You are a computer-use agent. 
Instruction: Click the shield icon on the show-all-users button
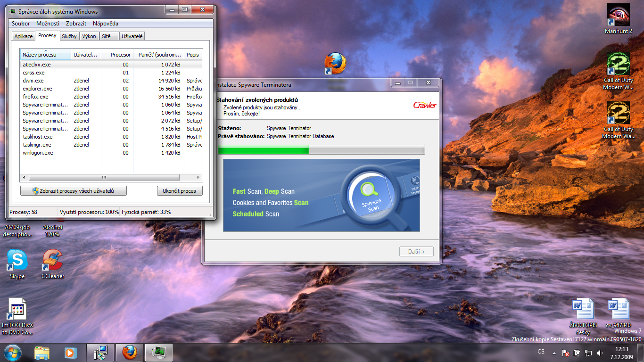click(35, 191)
